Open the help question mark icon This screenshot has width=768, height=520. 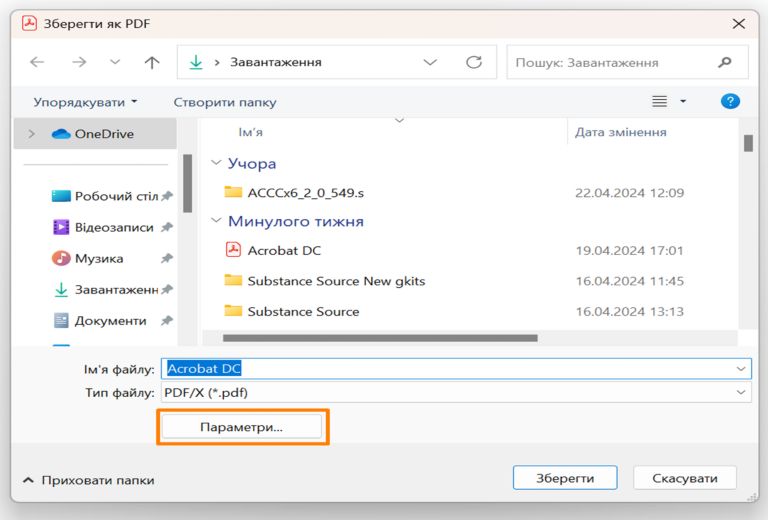pyautogui.click(x=730, y=101)
